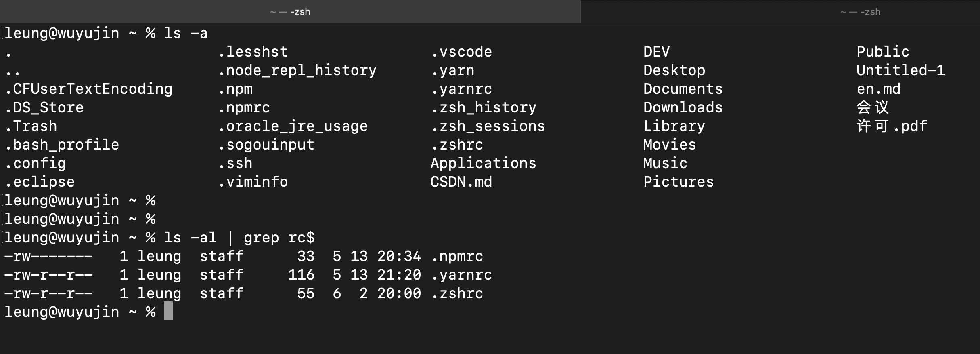Screen dimensions: 980x354
Task: Select the .zshrc filename in grep output
Action: point(457,293)
